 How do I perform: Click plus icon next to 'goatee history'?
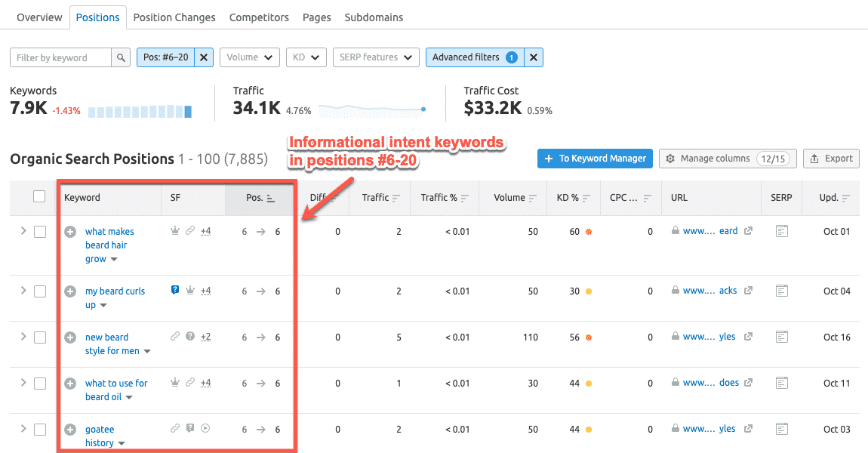coord(70,430)
